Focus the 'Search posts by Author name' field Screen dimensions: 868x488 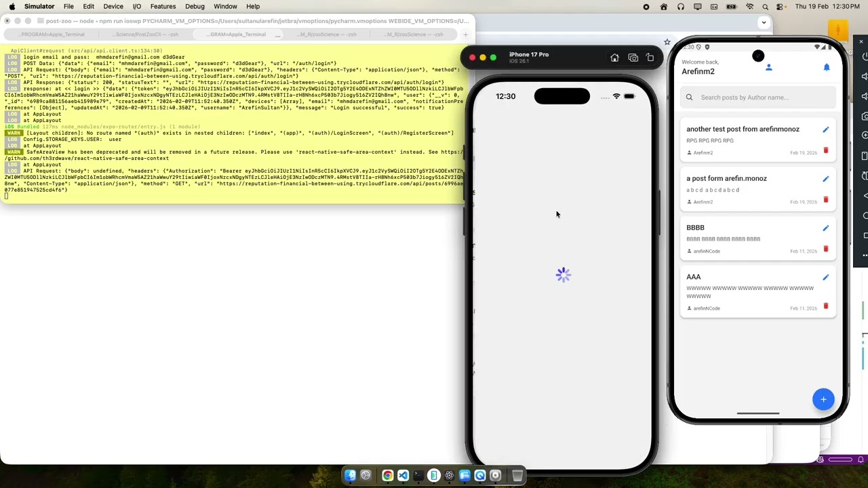pos(758,98)
